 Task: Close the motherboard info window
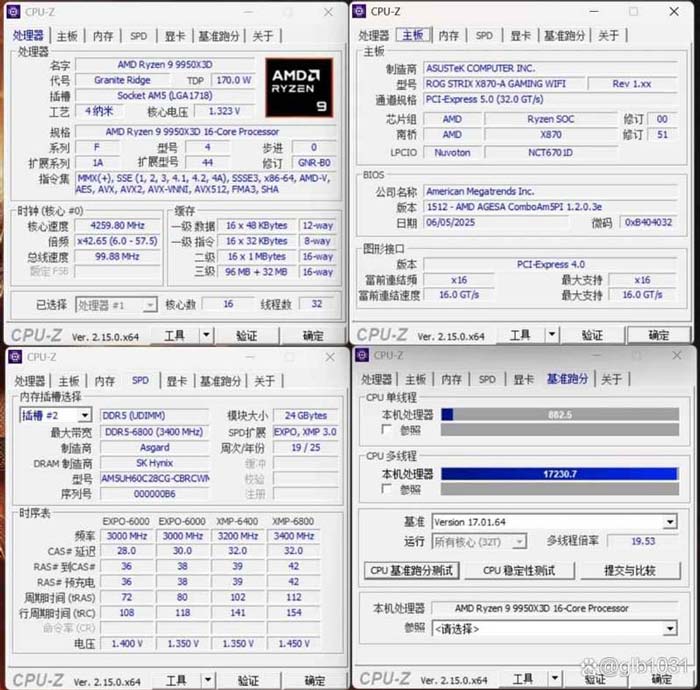click(676, 11)
